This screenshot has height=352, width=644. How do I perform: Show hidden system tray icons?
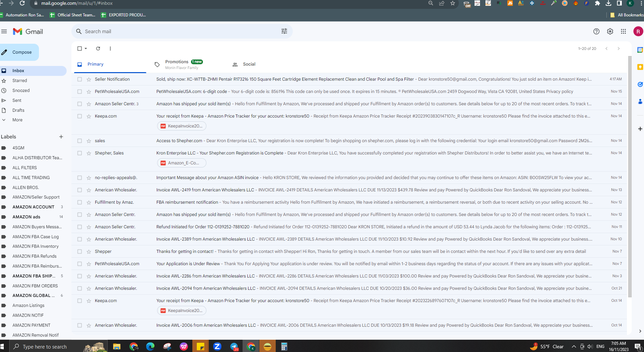(574, 347)
